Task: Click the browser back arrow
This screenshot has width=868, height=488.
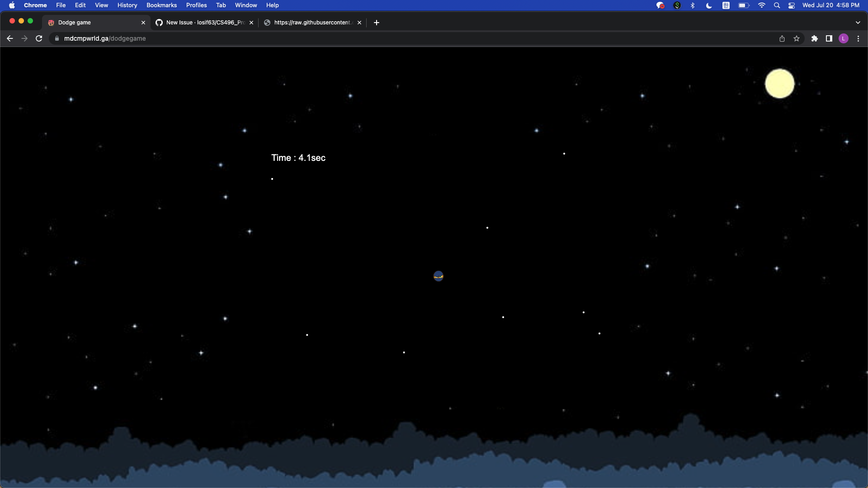Action: pyautogui.click(x=10, y=38)
